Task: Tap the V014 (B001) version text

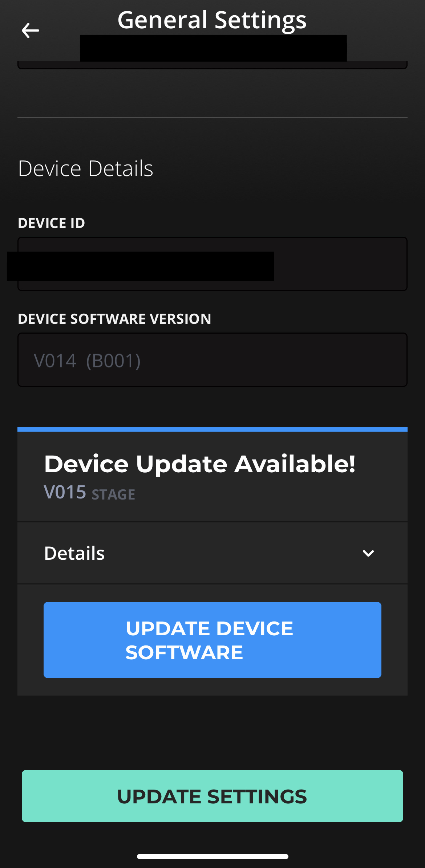Action: (x=87, y=361)
